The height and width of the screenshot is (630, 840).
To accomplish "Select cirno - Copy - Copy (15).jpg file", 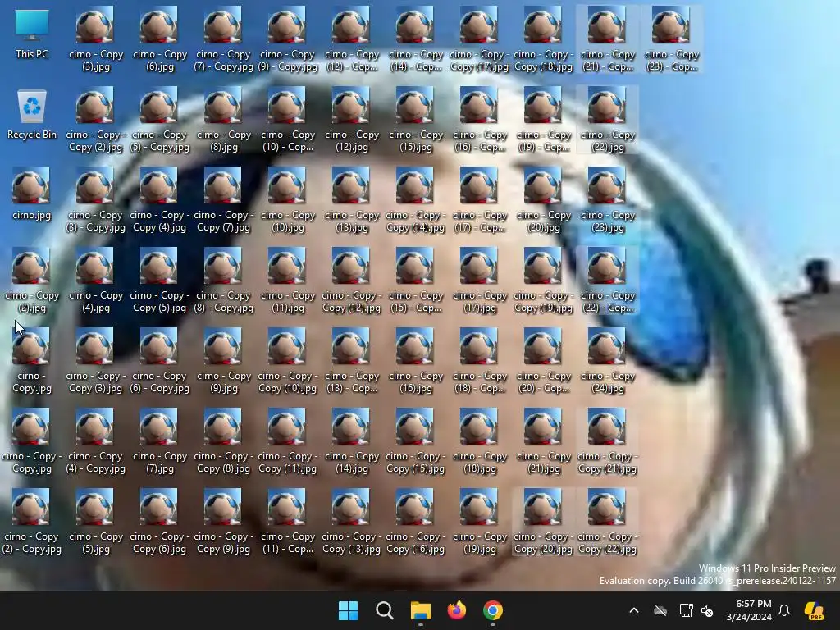I will pyautogui.click(x=416, y=441).
